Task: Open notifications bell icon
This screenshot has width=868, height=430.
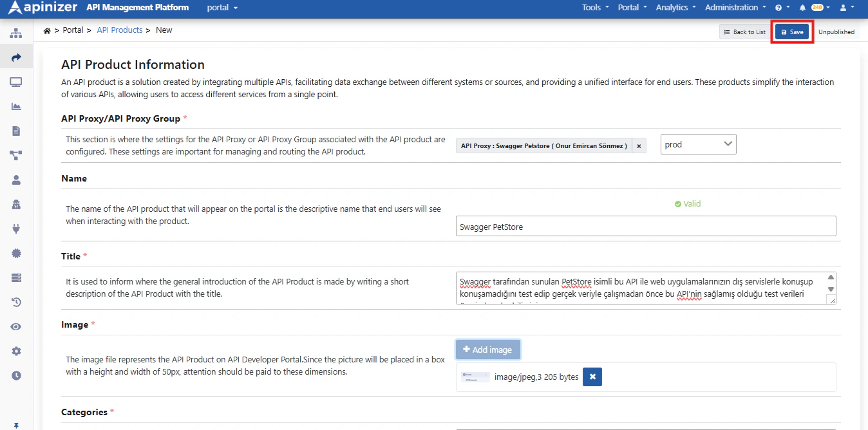Action: (802, 8)
